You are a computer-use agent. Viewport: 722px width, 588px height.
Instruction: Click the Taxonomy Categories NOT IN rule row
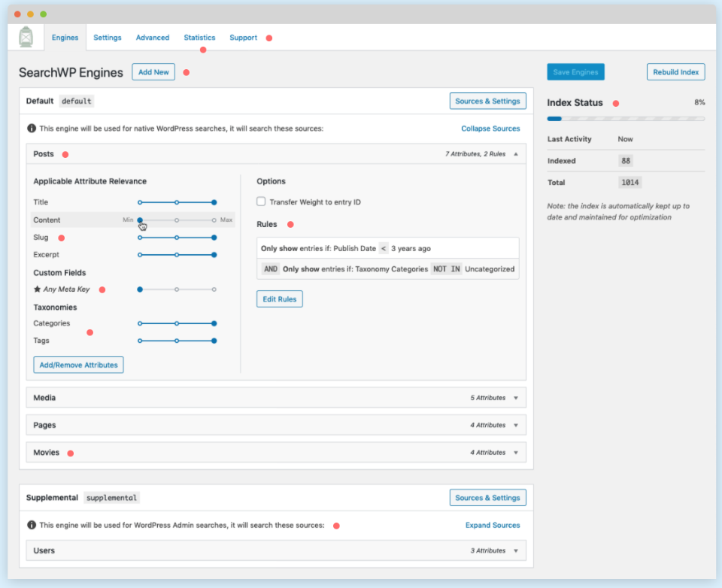pyautogui.click(x=388, y=269)
